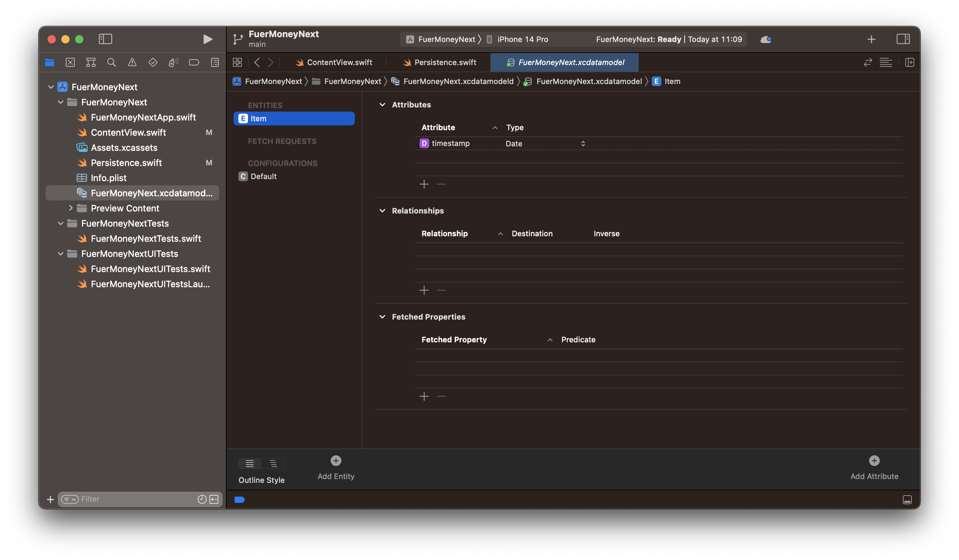Toggle the navigator sidebar visibility
Image resolution: width=959 pixels, height=560 pixels.
click(x=105, y=39)
